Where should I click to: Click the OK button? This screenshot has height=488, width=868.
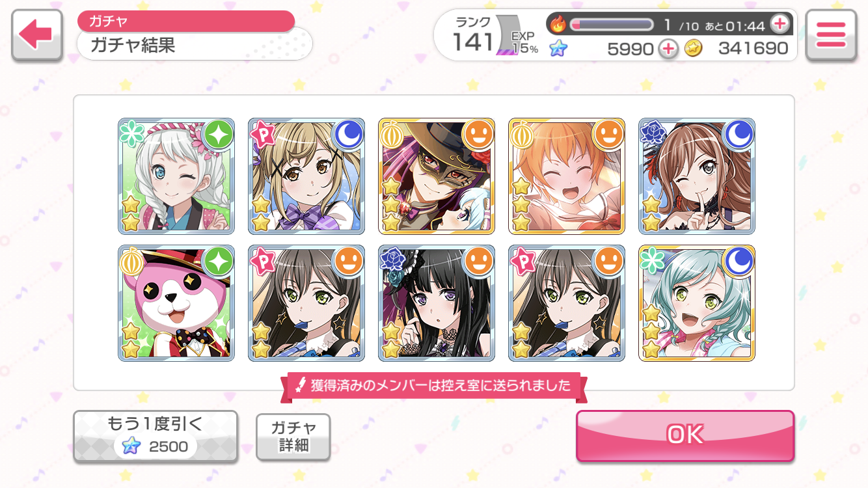coord(685,435)
